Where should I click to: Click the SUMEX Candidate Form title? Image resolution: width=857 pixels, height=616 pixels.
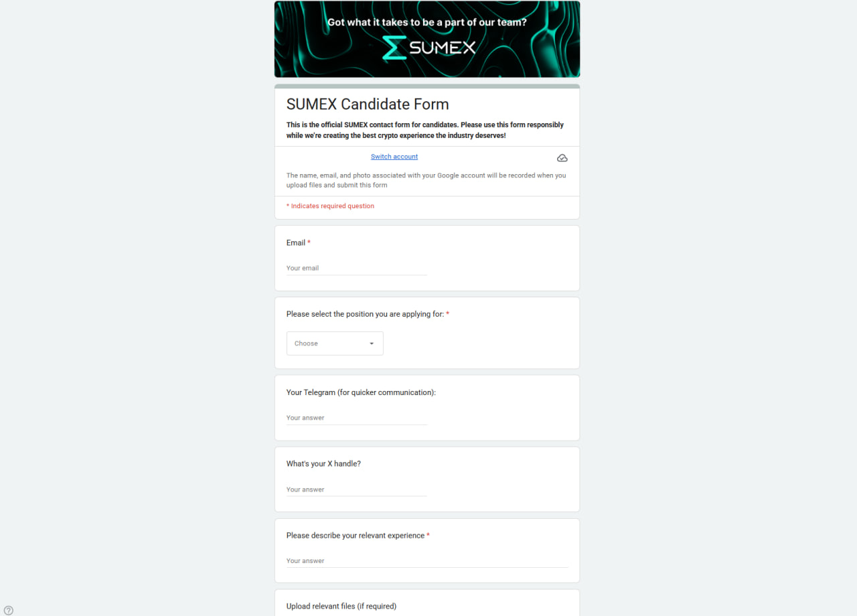pyautogui.click(x=368, y=104)
